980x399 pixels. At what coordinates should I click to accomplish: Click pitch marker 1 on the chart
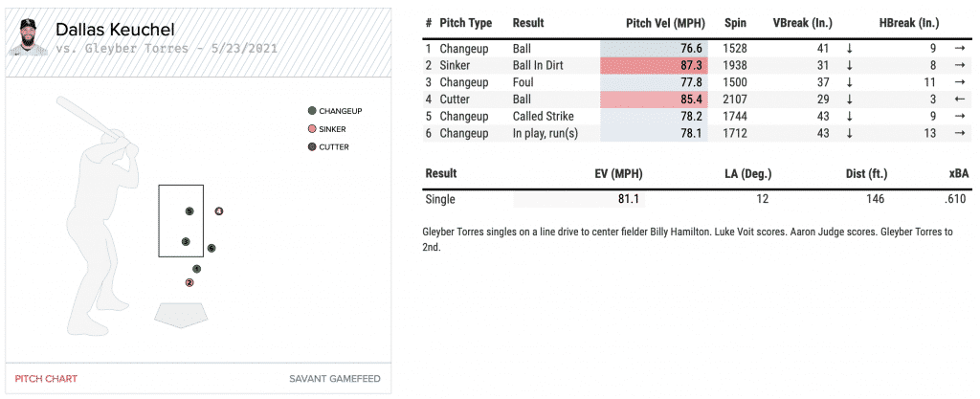click(x=196, y=269)
